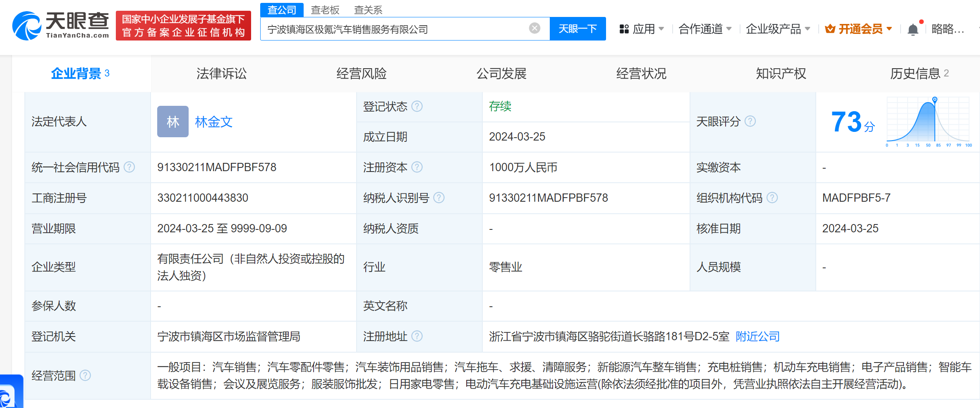Click inside the company search input field

click(x=372, y=29)
